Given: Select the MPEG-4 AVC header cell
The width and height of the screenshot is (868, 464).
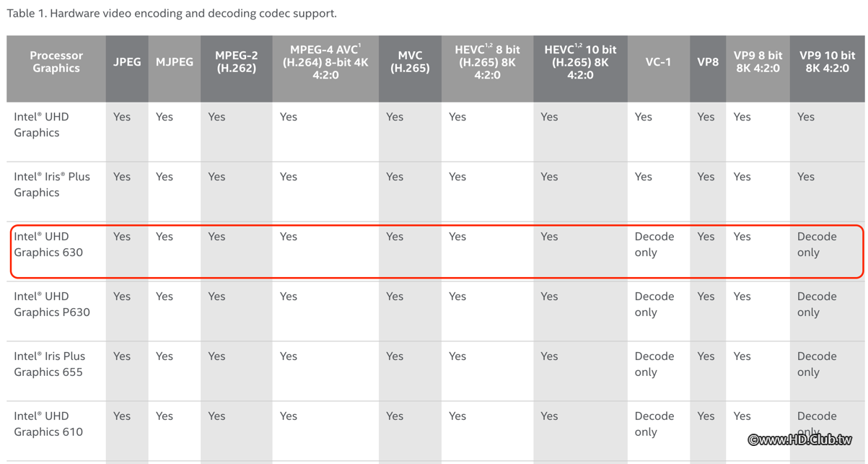Looking at the screenshot, I should [325, 62].
